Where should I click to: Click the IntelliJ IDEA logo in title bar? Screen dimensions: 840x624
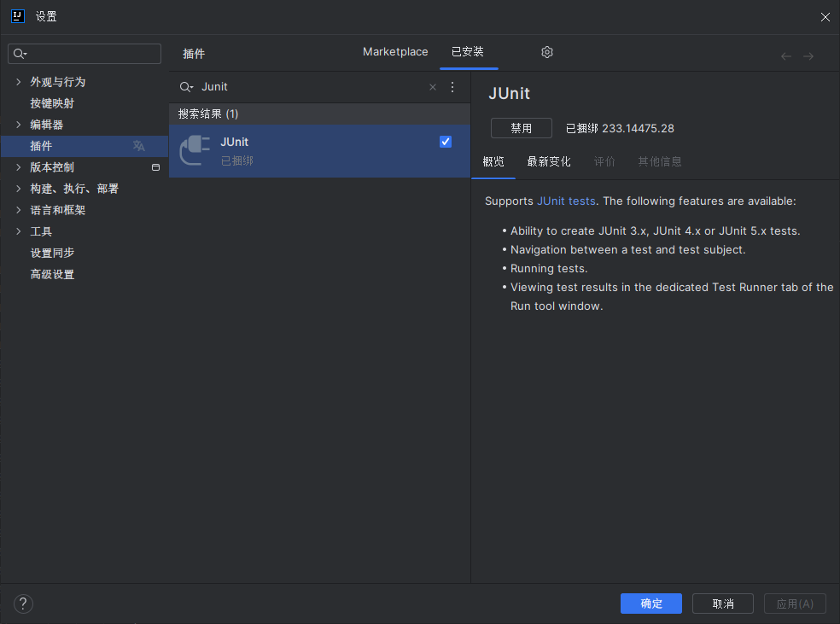tap(18, 16)
